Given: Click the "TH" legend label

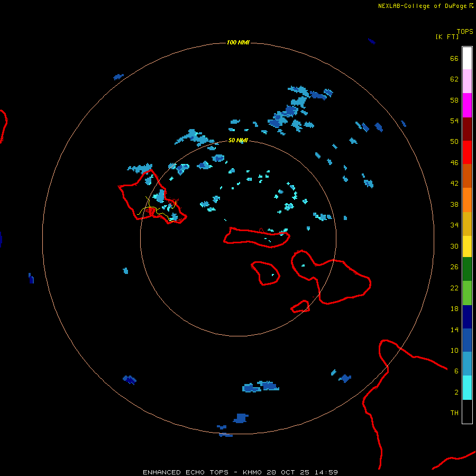Looking at the screenshot, I should pos(454,413).
